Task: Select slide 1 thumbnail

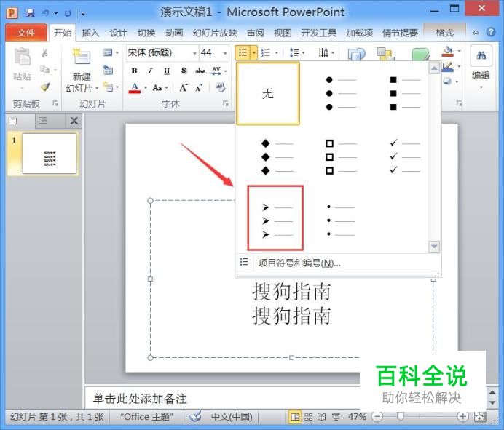Action: 50,154
